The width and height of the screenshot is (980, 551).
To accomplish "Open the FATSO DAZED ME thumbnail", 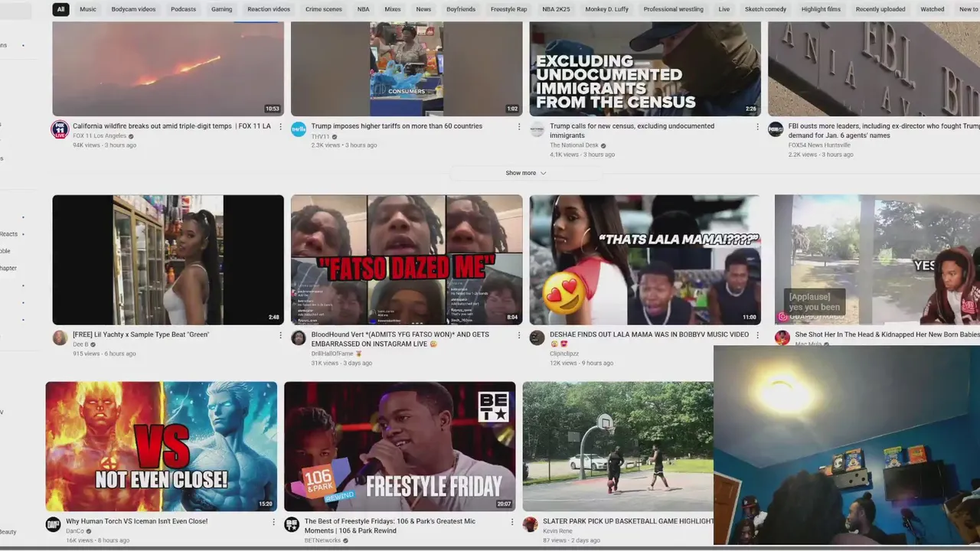I will (407, 259).
